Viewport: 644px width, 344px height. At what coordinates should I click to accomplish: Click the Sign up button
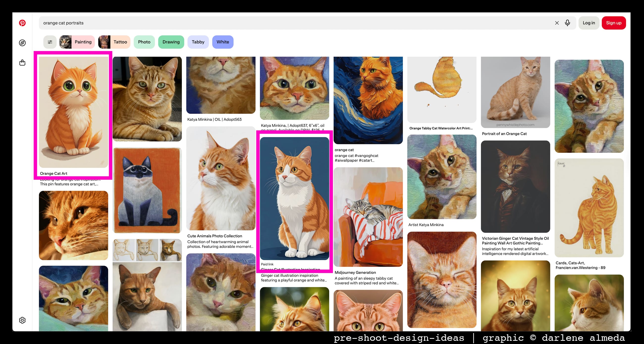tap(614, 23)
